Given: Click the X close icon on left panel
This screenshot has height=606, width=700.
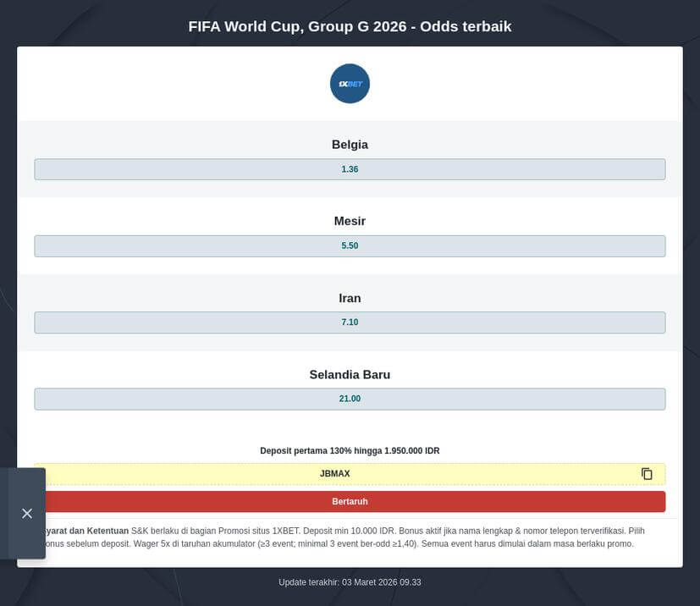Looking at the screenshot, I should (x=26, y=513).
